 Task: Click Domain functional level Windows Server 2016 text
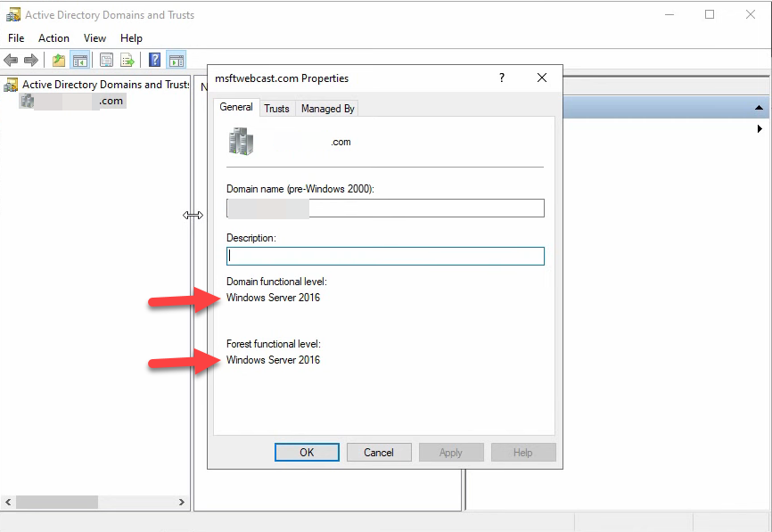[274, 298]
